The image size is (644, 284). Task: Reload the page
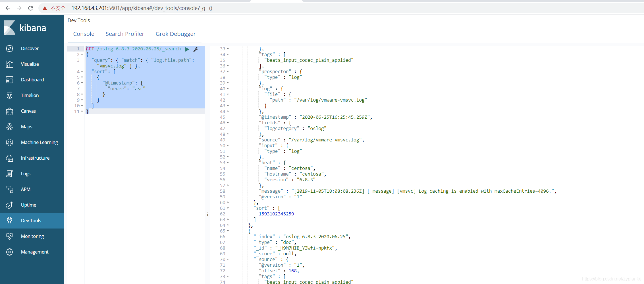(31, 8)
